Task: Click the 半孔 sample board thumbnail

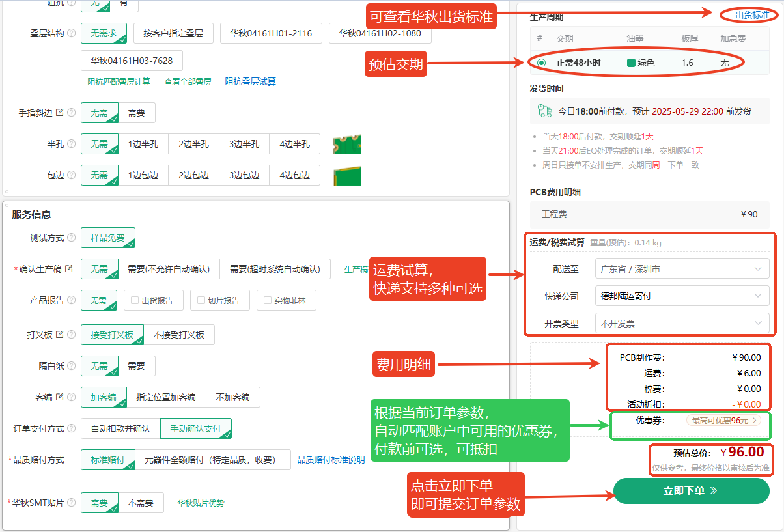Action: [x=347, y=145]
